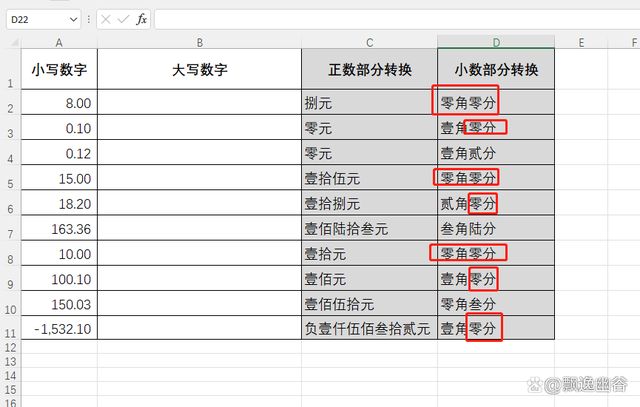
Task: Select cell with value 15.00
Action: coord(59,178)
